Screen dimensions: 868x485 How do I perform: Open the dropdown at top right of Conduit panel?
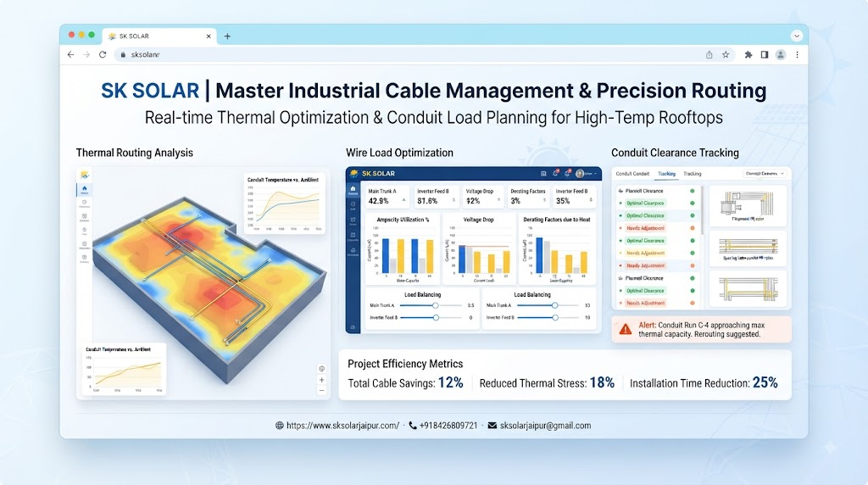(765, 174)
